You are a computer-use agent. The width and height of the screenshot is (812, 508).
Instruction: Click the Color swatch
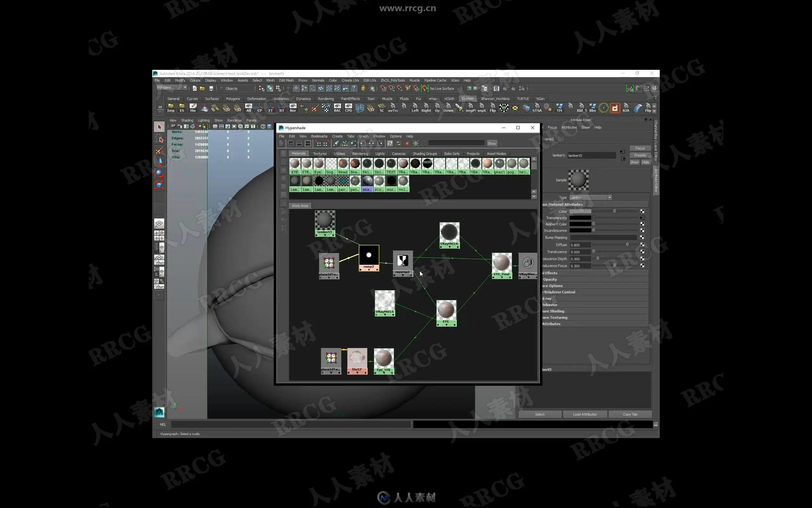click(x=580, y=211)
